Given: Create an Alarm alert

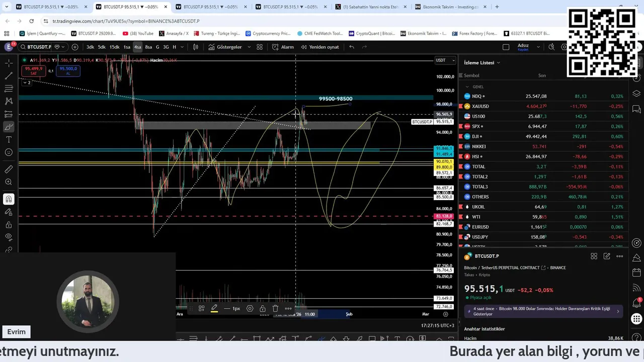Looking at the screenshot, I should click(283, 47).
